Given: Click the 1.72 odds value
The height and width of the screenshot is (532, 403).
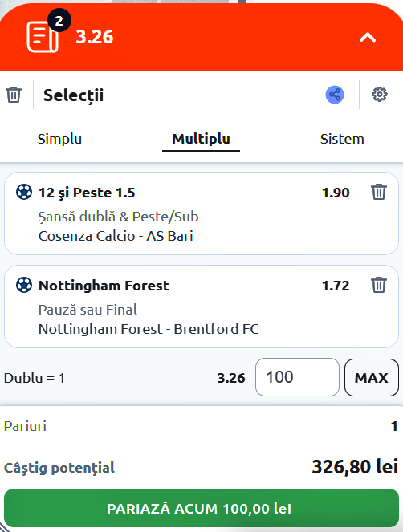Looking at the screenshot, I should click(336, 286).
